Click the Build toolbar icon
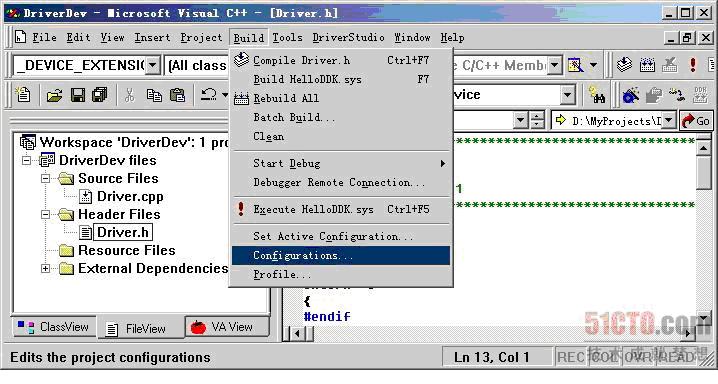This screenshot has height=384, width=718. (x=647, y=65)
